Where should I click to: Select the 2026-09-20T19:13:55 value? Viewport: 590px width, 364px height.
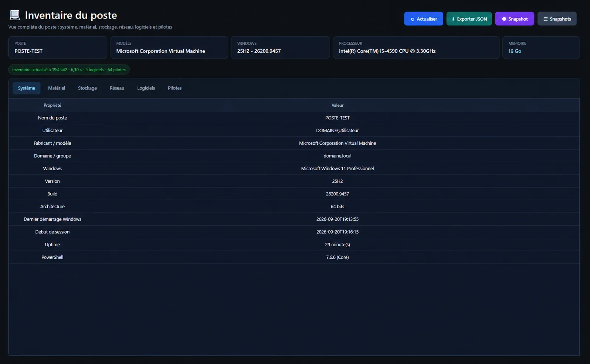[x=338, y=219]
